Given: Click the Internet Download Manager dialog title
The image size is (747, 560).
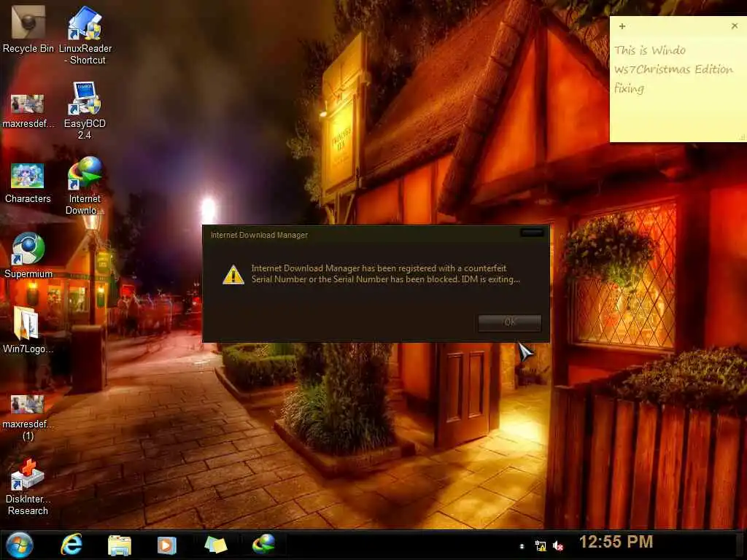Looking at the screenshot, I should (x=259, y=235).
